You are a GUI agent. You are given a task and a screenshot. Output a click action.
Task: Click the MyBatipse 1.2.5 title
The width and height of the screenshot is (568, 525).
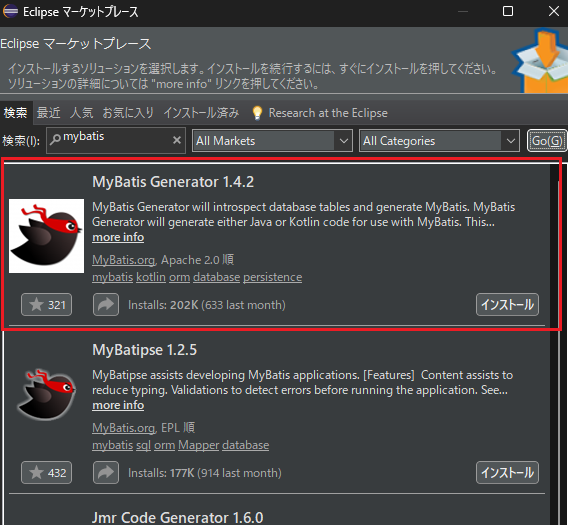point(145,350)
